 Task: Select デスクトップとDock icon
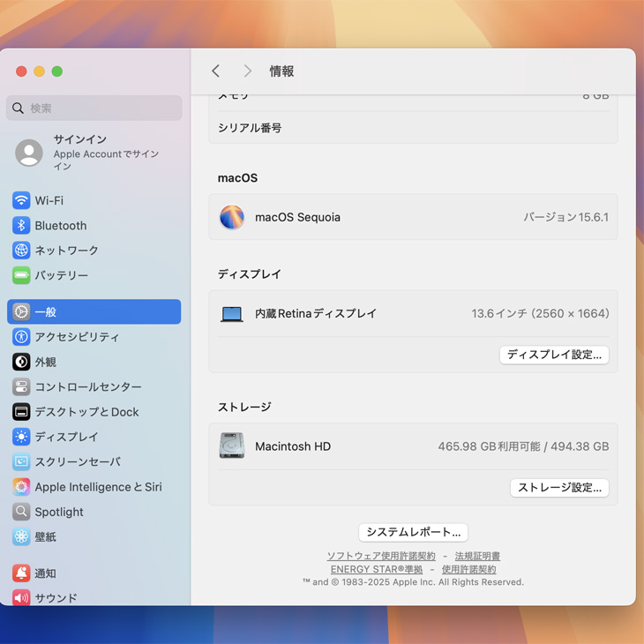pyautogui.click(x=21, y=411)
